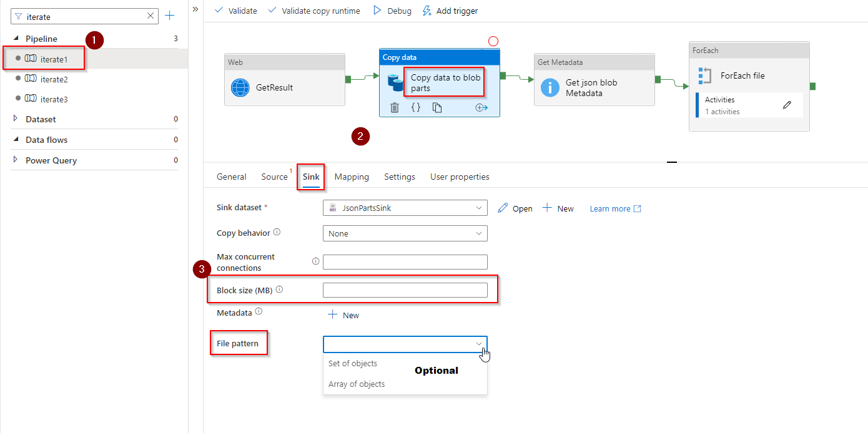868x433 pixels.
Task: Open the Sink dataset JsonPartsSink dropdown
Action: (405, 208)
